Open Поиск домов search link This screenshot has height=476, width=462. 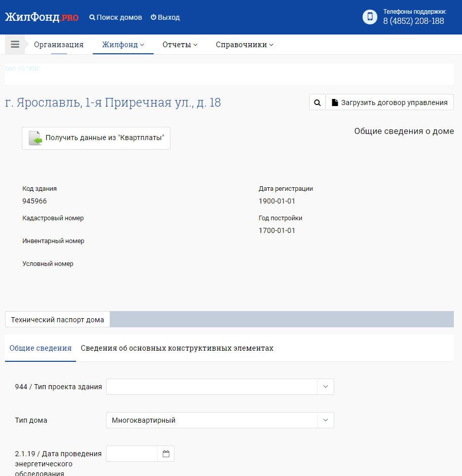[x=116, y=17]
